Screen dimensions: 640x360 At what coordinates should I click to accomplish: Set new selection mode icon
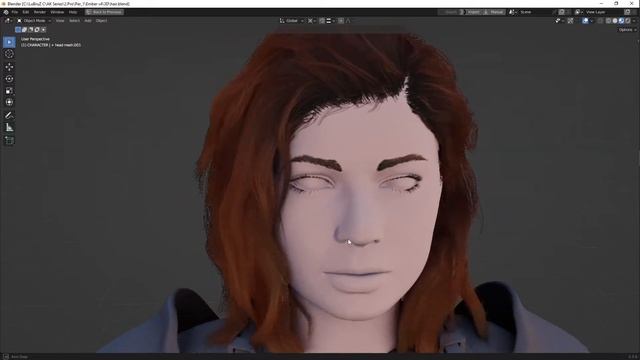(18, 29)
